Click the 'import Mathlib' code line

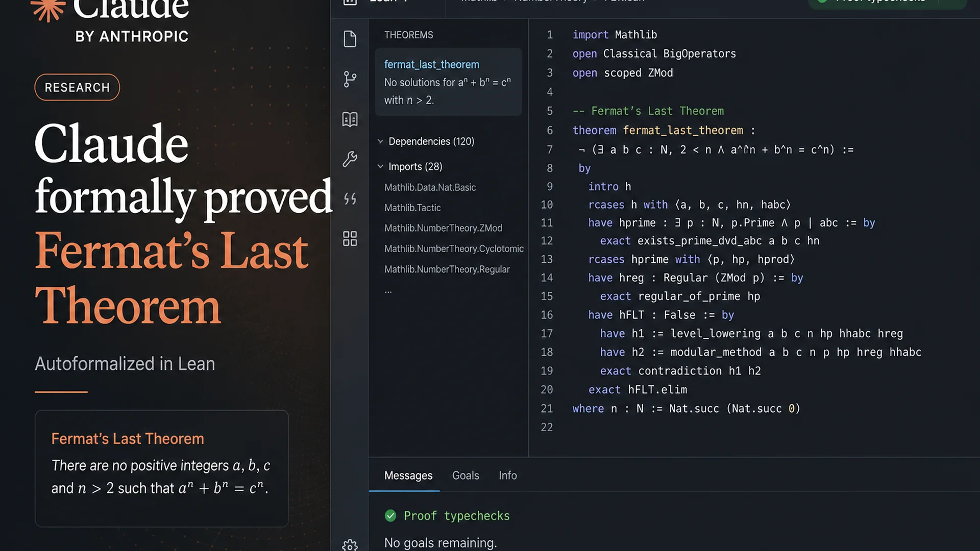pyautogui.click(x=615, y=35)
